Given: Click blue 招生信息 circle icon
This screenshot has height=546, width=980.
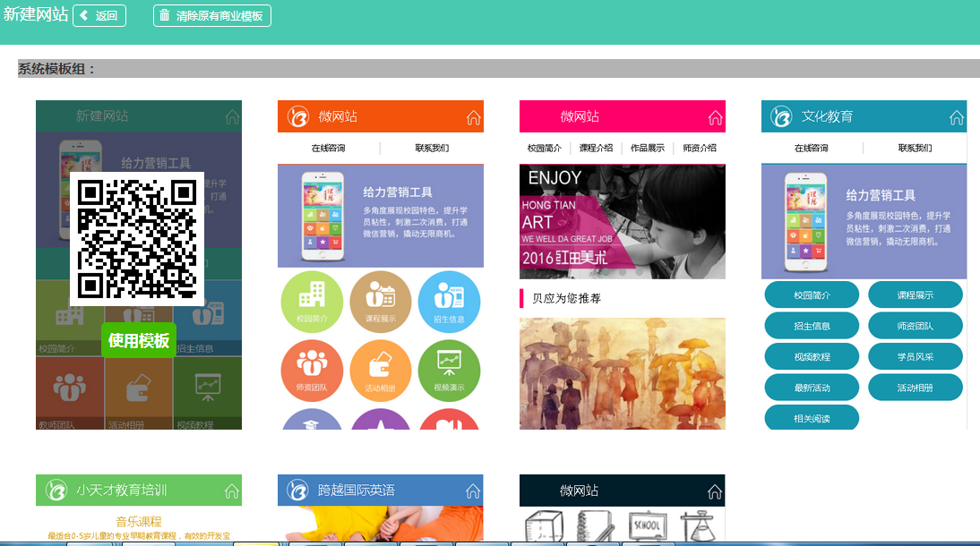Looking at the screenshot, I should 449,302.
